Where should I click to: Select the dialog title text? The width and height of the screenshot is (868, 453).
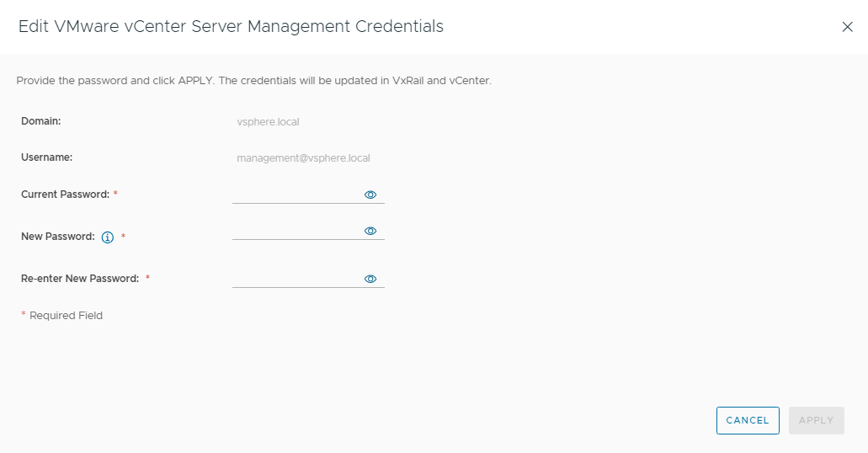pos(231,27)
